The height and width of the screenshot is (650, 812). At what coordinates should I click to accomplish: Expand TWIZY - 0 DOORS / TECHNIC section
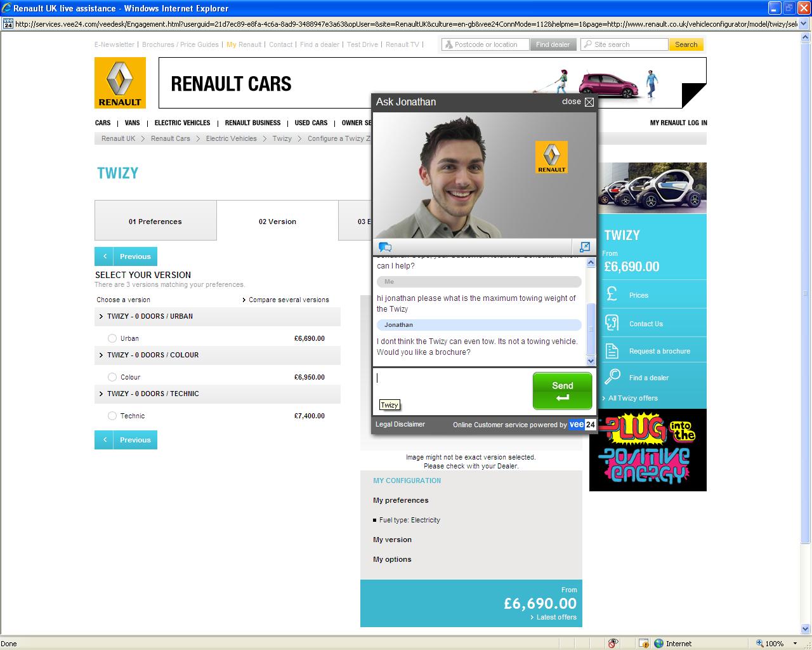click(x=218, y=394)
